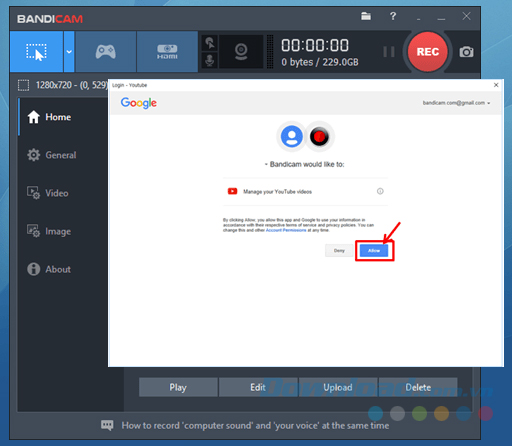Click the Bandicam app record icon
512x446 pixels.
(319, 136)
